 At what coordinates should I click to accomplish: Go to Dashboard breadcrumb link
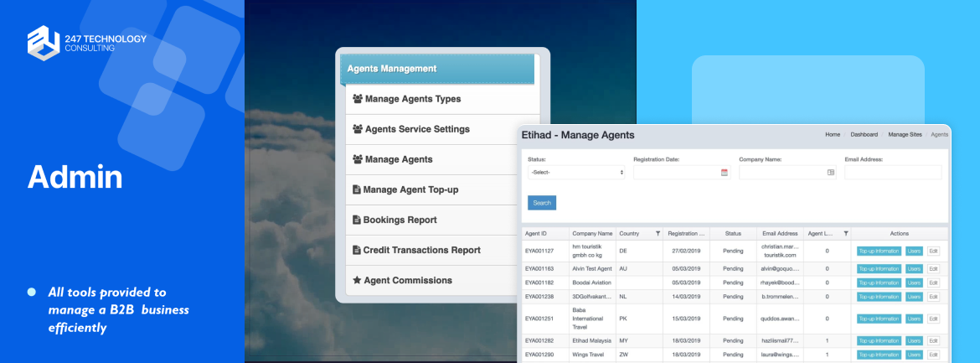(x=864, y=135)
